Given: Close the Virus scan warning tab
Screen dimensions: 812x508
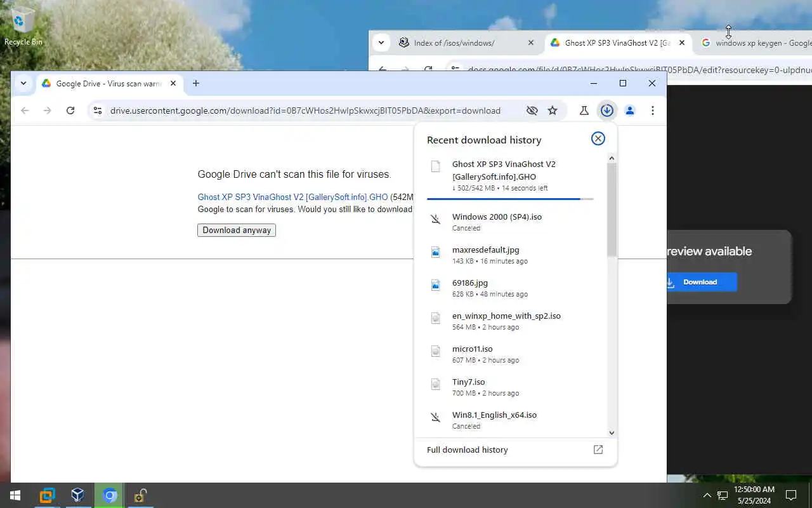Looking at the screenshot, I should pos(173,83).
